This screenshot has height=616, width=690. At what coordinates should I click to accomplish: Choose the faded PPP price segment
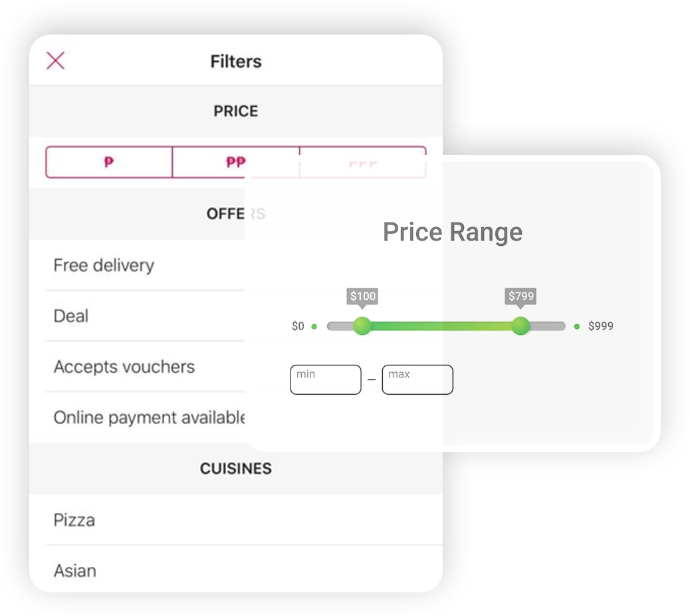point(363,162)
